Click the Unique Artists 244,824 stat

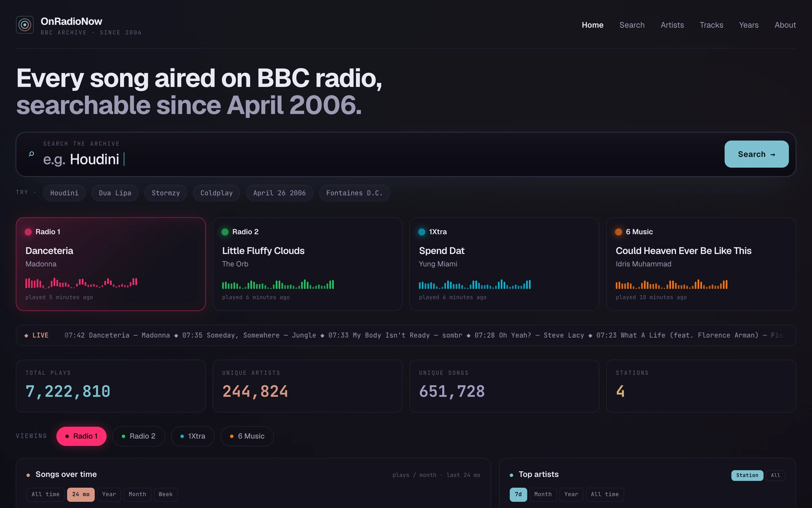click(255, 391)
